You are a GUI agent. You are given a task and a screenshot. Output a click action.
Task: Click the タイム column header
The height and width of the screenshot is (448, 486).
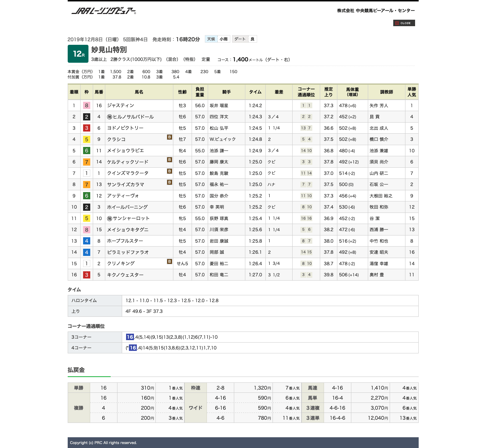(255, 92)
